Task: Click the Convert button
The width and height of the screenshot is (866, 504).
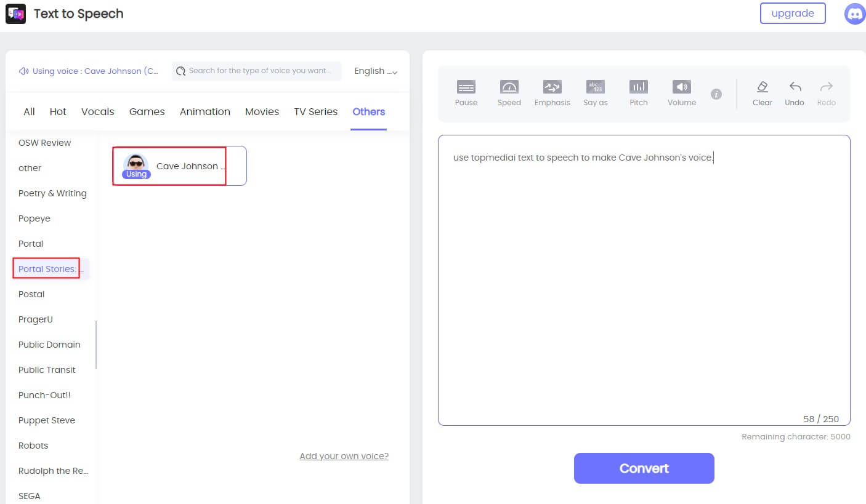Action: (644, 468)
